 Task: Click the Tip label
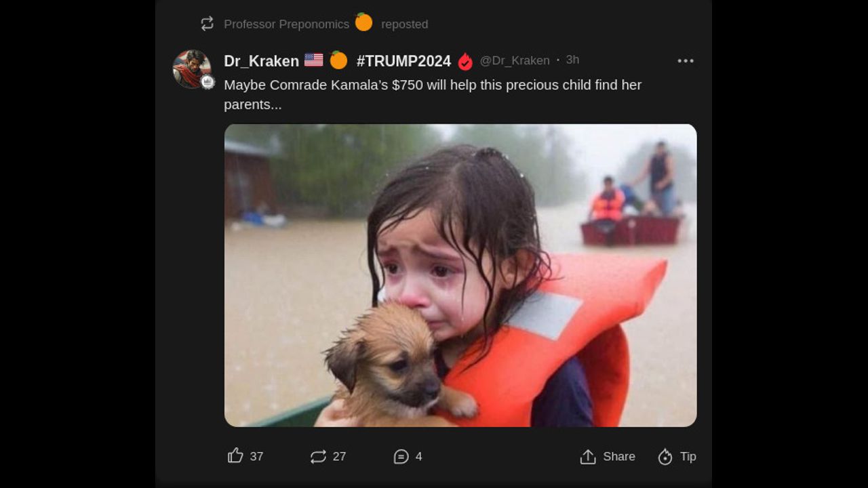(x=688, y=457)
